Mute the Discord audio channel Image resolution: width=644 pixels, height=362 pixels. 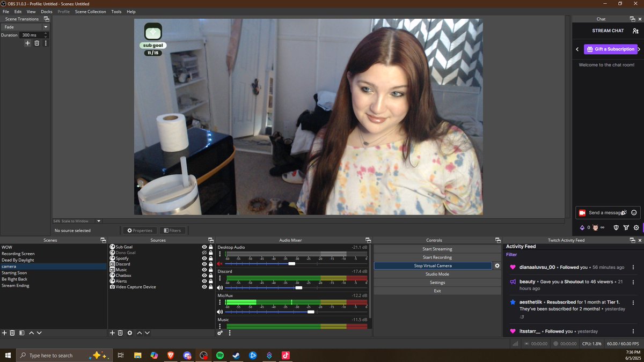219,288
